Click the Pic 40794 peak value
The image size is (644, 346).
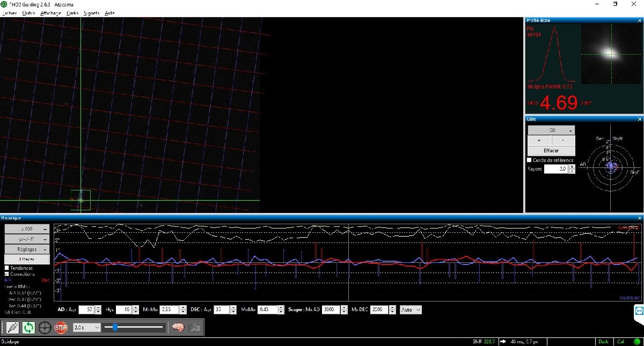click(x=534, y=32)
